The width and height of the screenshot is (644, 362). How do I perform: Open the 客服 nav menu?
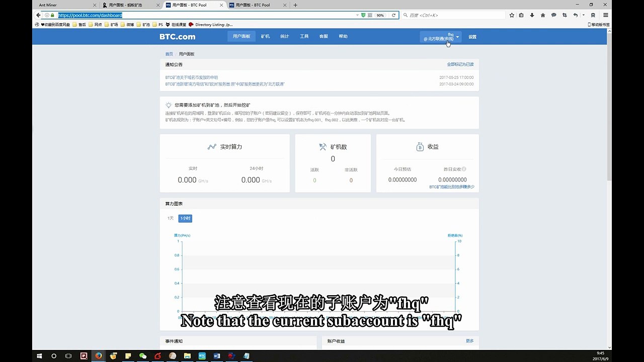(324, 36)
